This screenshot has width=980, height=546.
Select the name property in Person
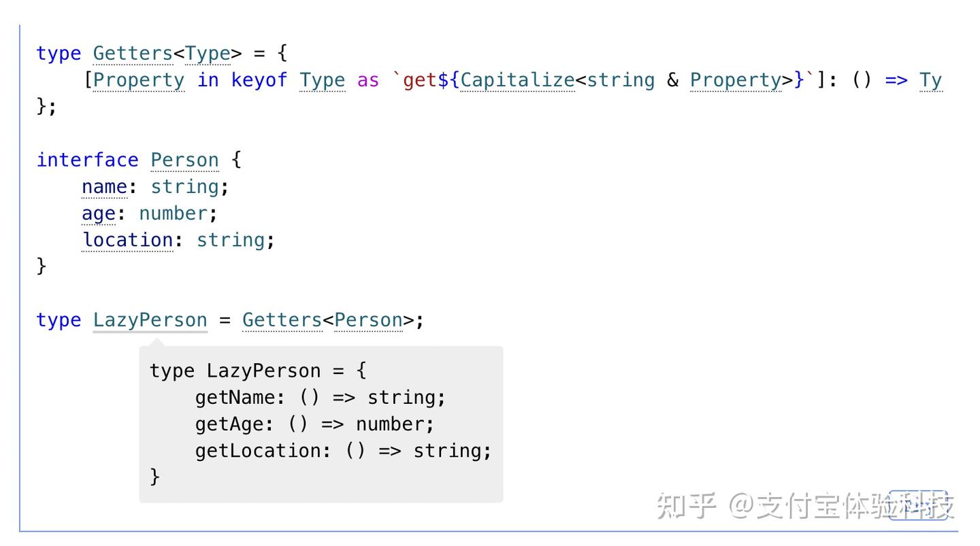pyautogui.click(x=104, y=187)
